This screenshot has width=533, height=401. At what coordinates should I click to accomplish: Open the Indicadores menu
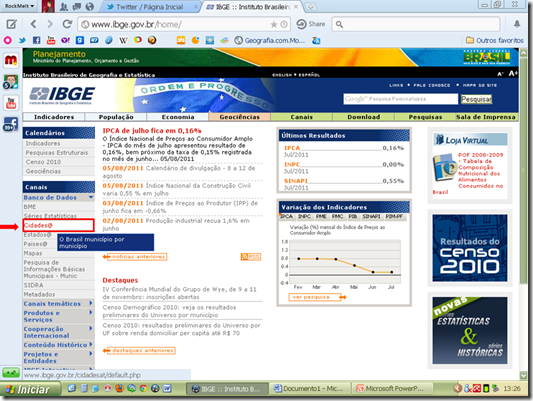point(54,117)
